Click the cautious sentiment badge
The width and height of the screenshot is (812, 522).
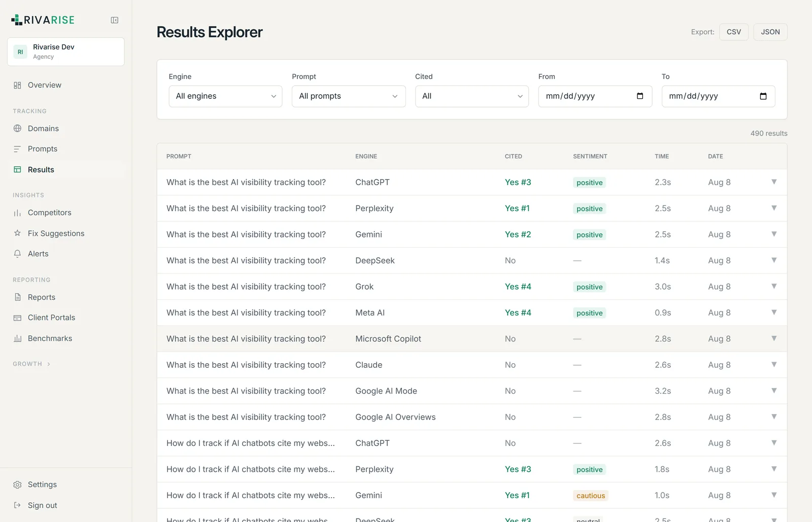(x=591, y=496)
